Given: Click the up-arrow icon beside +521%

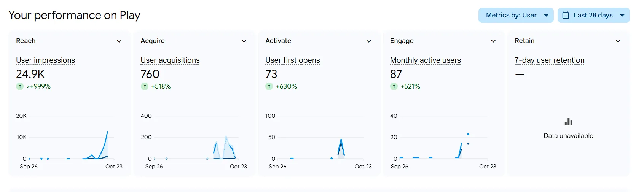Looking at the screenshot, I should tap(394, 86).
